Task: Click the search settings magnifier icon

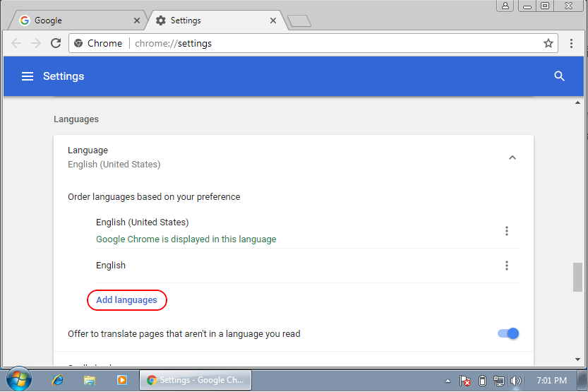Action: pos(559,76)
